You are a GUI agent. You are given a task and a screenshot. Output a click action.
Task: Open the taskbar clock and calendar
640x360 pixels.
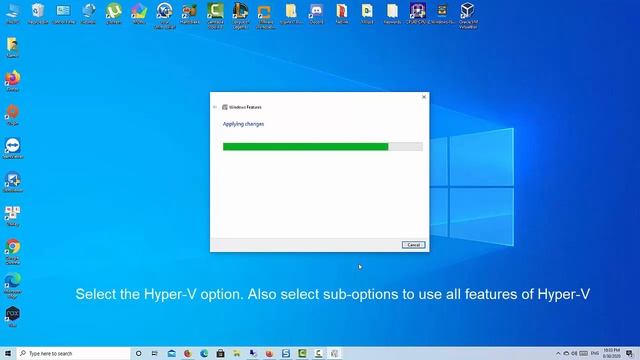[x=611, y=353]
